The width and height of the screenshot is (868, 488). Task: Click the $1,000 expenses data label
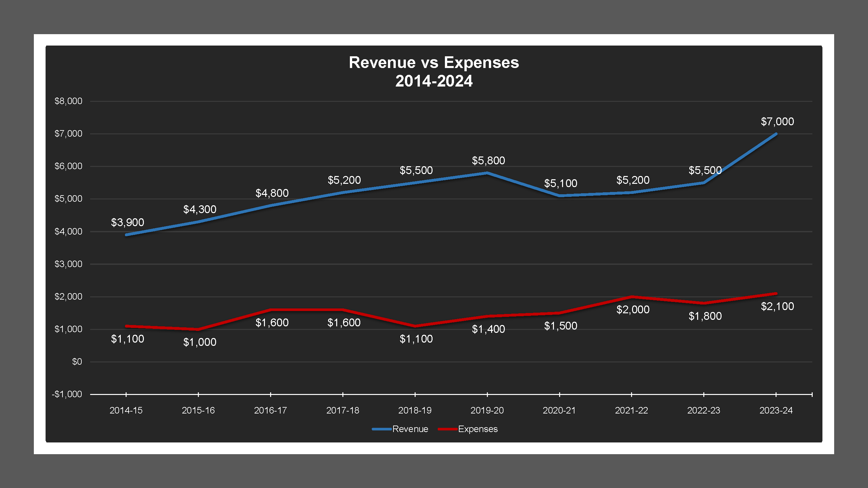click(x=200, y=342)
